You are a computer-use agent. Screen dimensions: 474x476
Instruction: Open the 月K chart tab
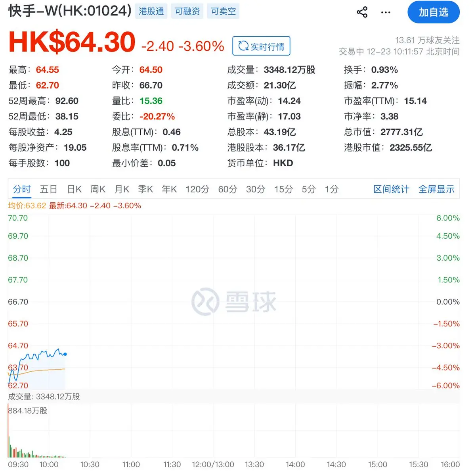[x=122, y=189]
